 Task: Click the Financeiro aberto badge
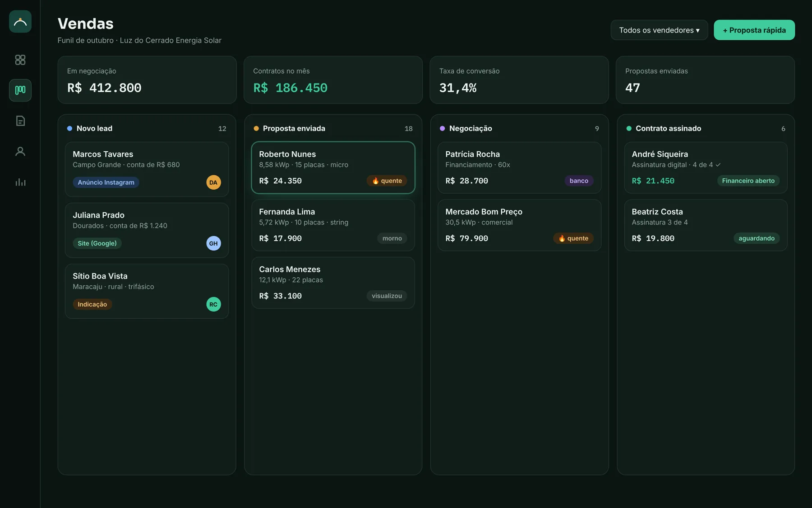click(x=748, y=181)
